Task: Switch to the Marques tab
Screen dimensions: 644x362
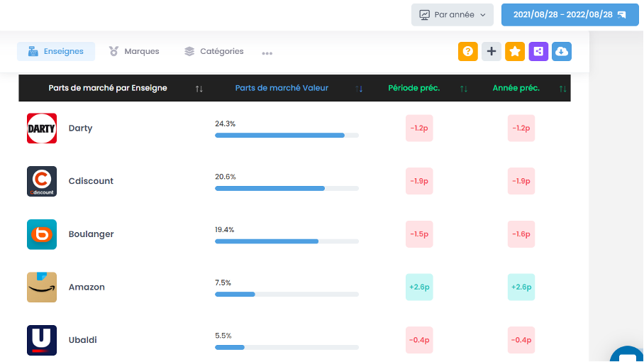Action: [x=134, y=51]
